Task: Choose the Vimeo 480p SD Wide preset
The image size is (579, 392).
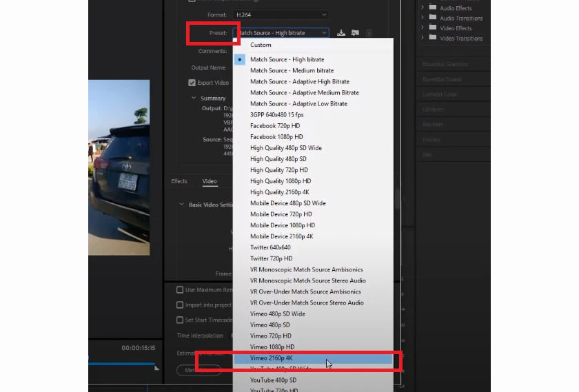Action: 313,314
